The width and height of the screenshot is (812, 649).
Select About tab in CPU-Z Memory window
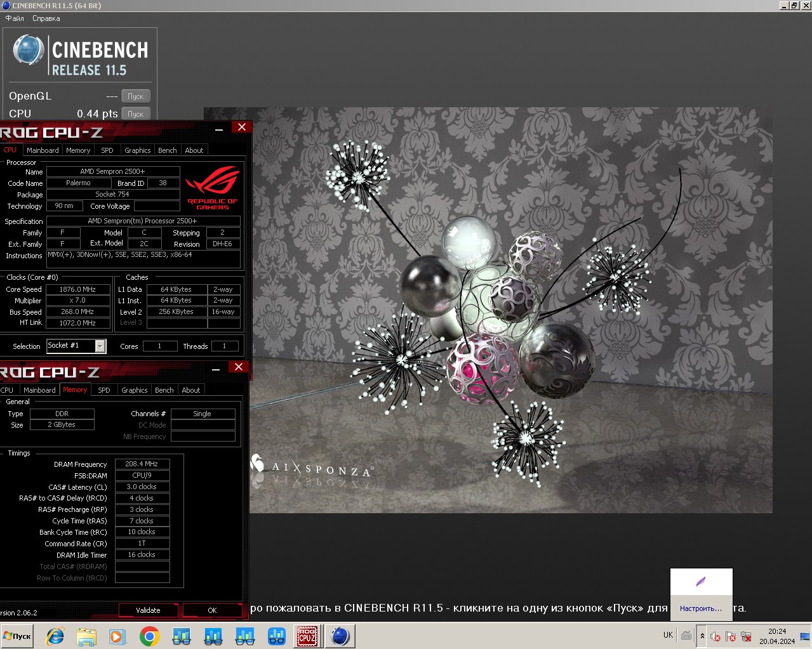(191, 390)
